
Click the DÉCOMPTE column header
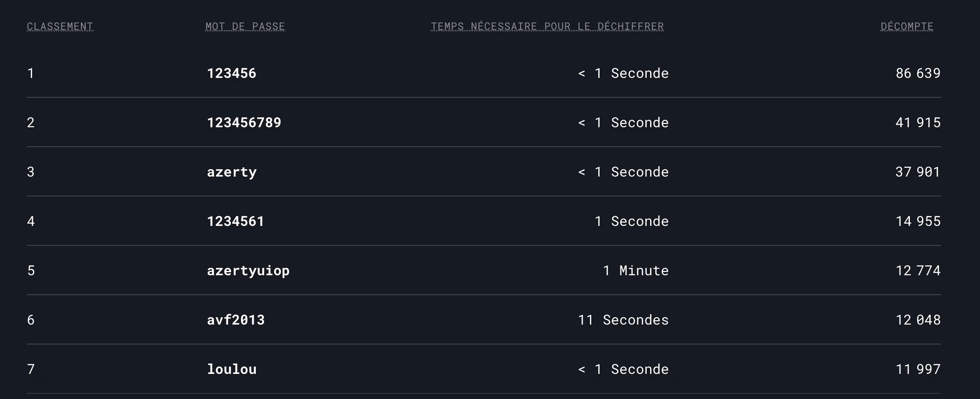click(907, 26)
